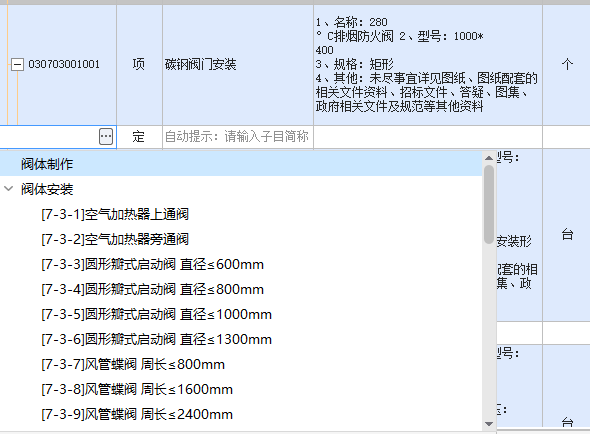Collapse the 阀体安装 tree node chevron

tap(9, 189)
